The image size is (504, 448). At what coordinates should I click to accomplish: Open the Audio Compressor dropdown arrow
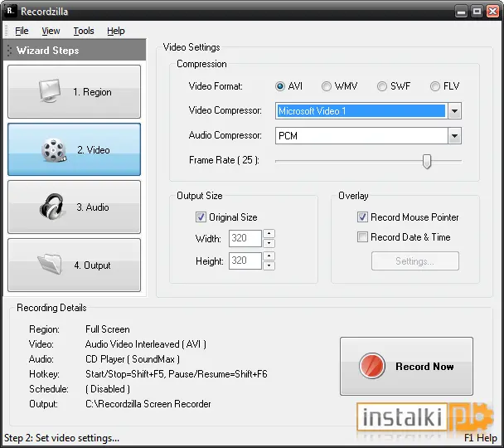[454, 136]
